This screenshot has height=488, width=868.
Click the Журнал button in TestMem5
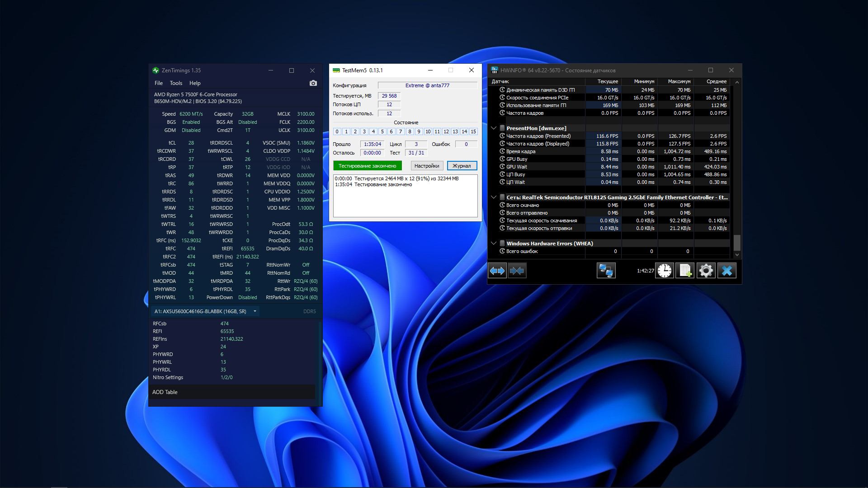point(462,166)
